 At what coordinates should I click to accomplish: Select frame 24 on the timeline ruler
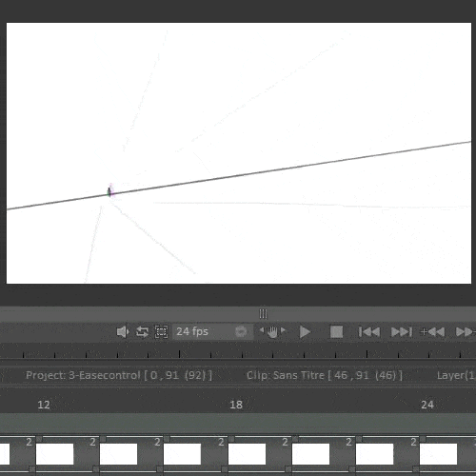tap(427, 405)
